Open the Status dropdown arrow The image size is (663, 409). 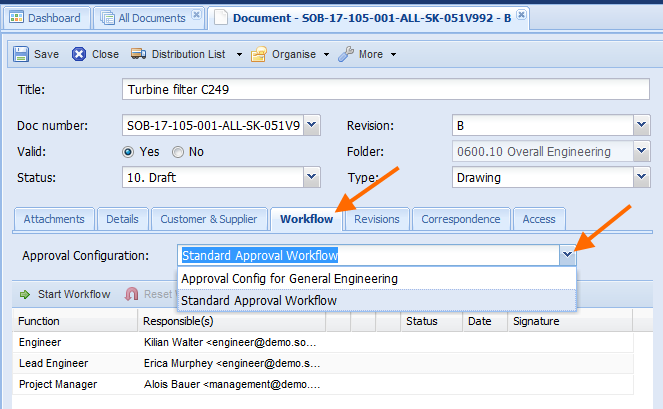pos(312,177)
